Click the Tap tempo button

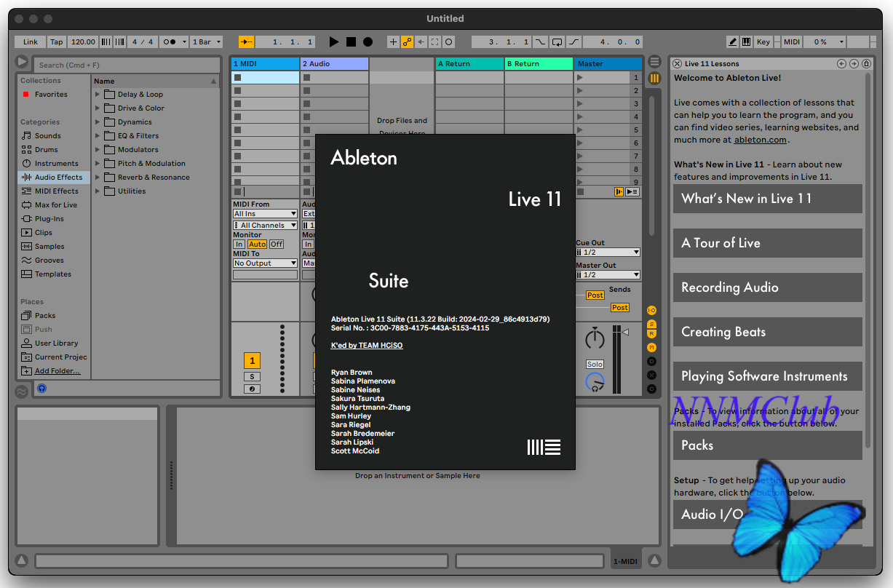[x=57, y=42]
